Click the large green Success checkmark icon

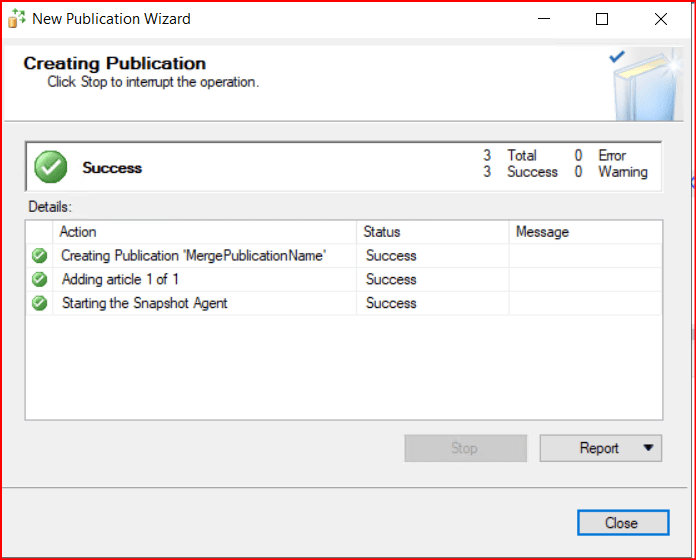[51, 168]
